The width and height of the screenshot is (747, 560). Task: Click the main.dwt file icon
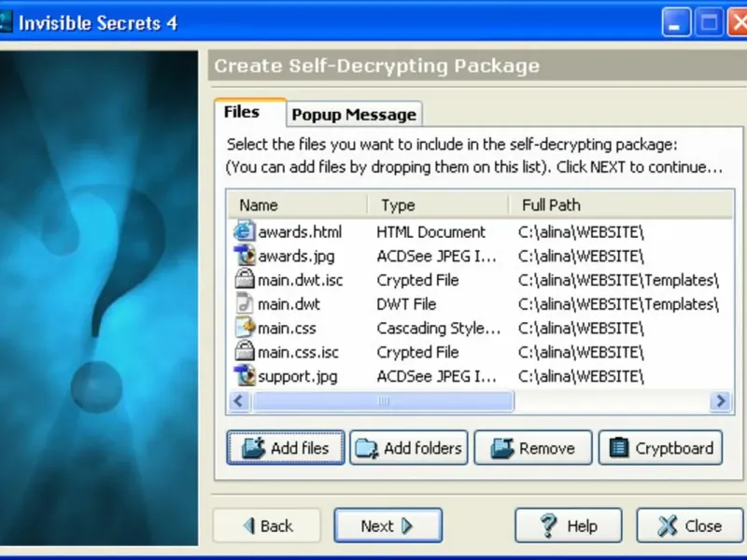245,304
